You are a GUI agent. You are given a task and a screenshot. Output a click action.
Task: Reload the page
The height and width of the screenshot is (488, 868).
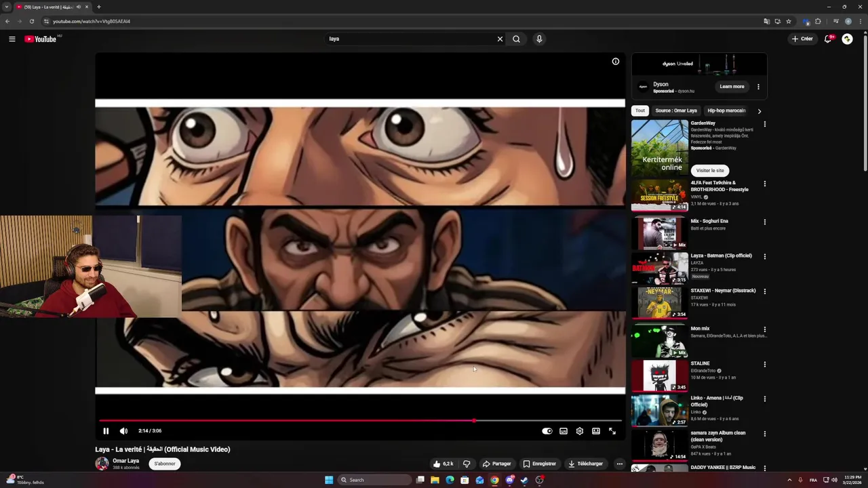[x=31, y=21]
